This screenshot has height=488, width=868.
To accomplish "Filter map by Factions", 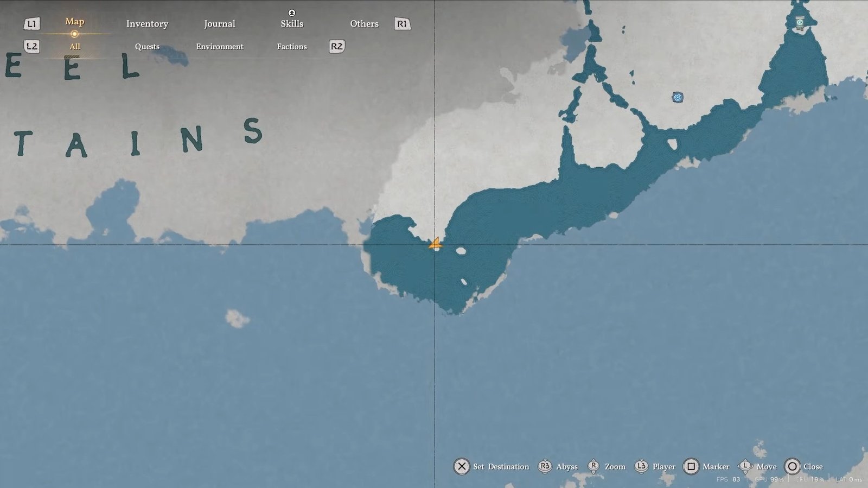I will point(292,47).
